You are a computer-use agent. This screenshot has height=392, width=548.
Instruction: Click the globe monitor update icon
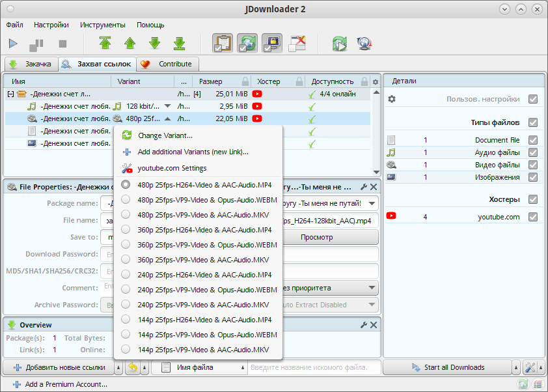[x=364, y=44]
